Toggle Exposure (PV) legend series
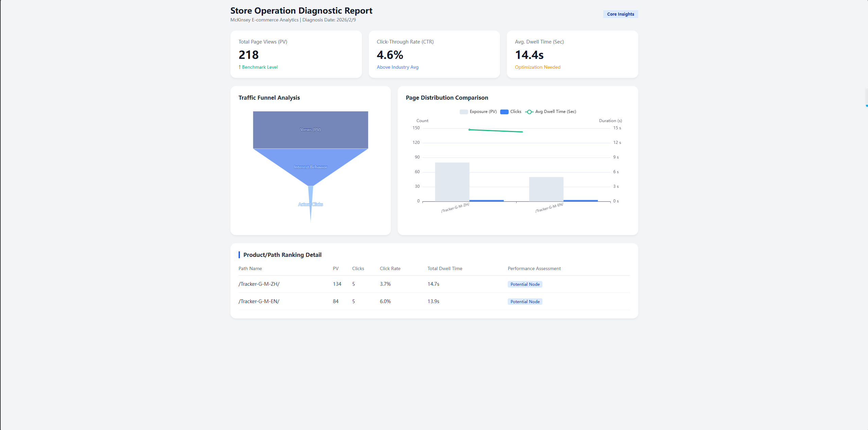The width and height of the screenshot is (868, 430). (483, 112)
